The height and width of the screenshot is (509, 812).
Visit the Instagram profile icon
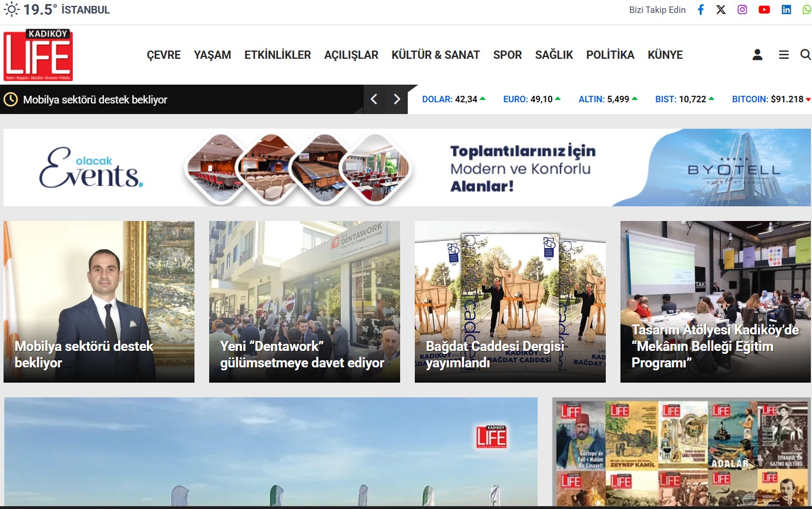tap(742, 10)
